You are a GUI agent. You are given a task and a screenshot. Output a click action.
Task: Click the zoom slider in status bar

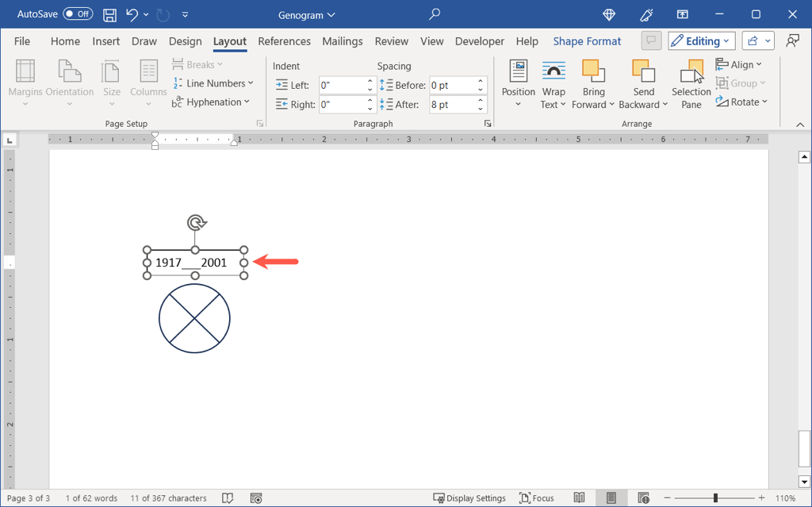[715, 498]
